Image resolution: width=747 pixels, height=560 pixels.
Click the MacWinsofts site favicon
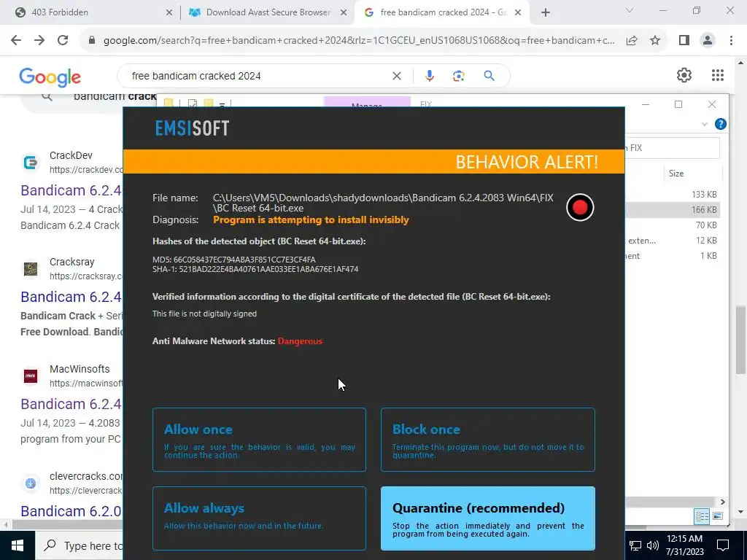click(31, 376)
